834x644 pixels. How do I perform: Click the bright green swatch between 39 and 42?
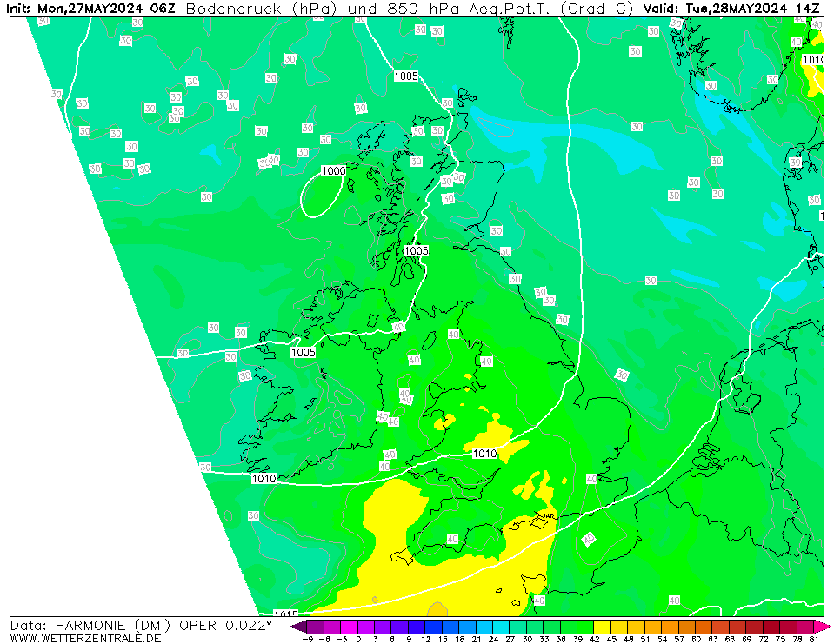(585, 627)
